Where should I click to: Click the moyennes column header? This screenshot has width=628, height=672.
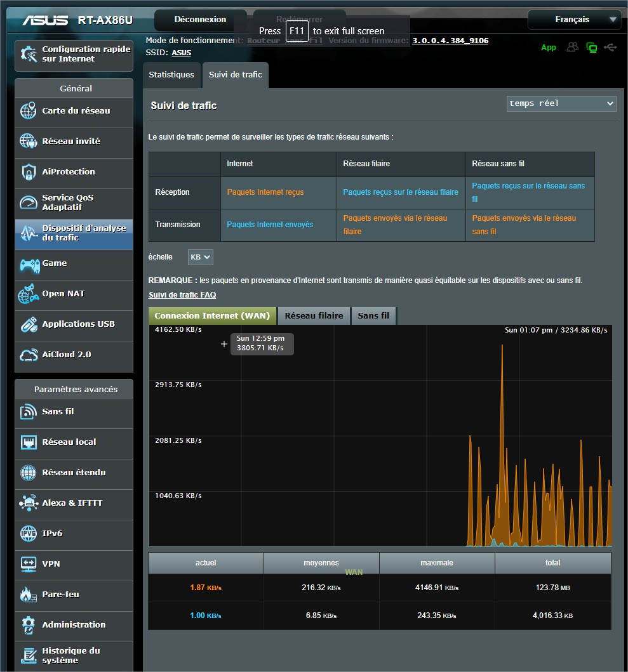tap(321, 563)
